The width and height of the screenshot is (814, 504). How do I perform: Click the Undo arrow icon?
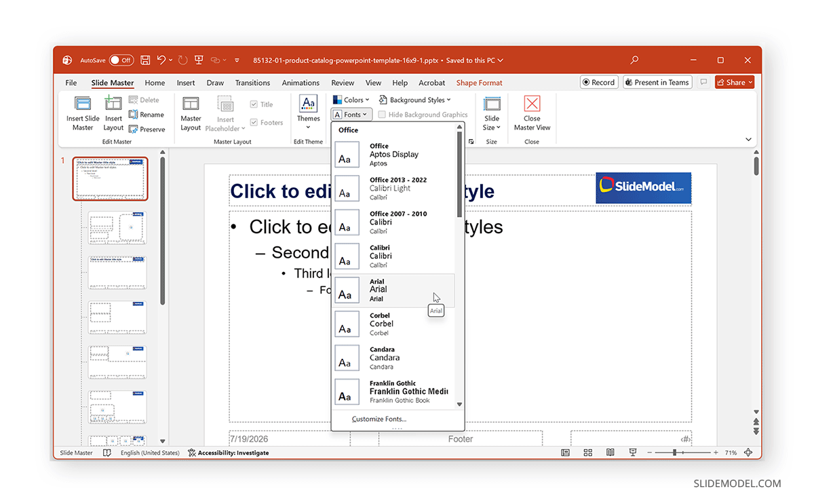pos(161,60)
